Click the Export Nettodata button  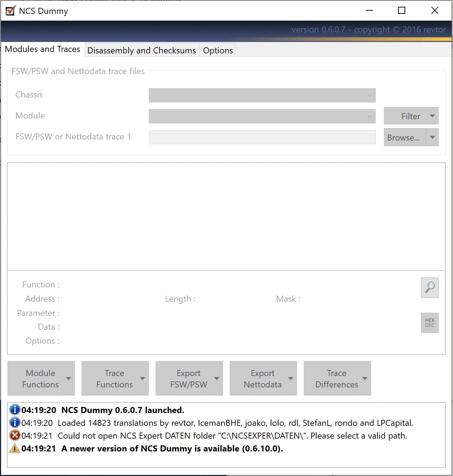(263, 379)
